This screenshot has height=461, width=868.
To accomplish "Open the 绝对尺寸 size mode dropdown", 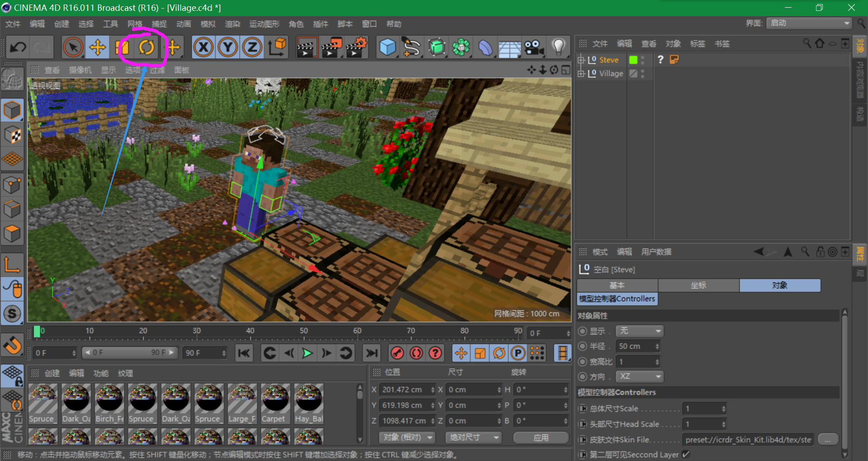I will pos(473,437).
